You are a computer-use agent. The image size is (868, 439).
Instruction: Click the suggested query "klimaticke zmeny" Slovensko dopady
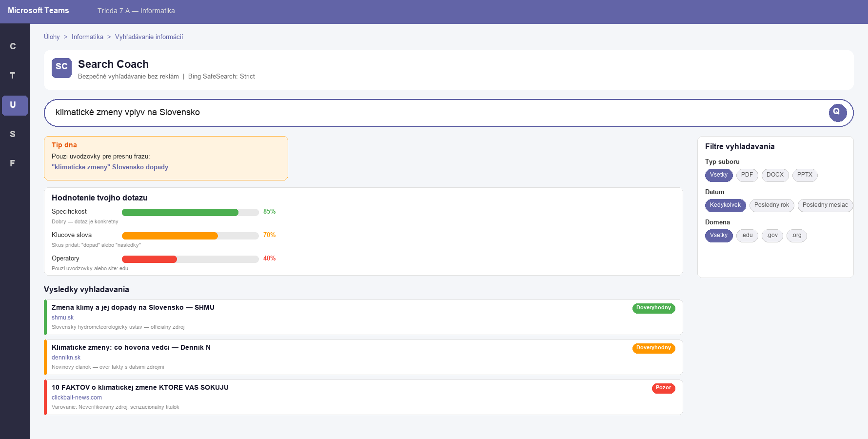110,167
